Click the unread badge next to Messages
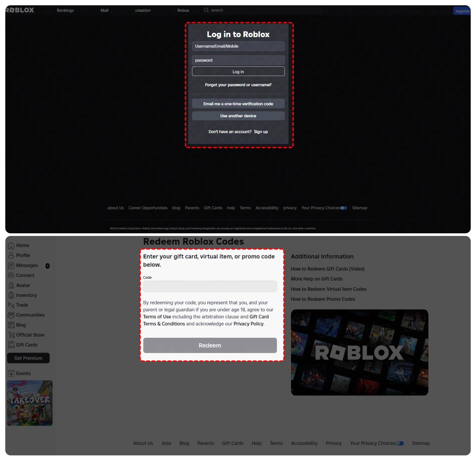The width and height of the screenshot is (476, 461). (x=48, y=266)
